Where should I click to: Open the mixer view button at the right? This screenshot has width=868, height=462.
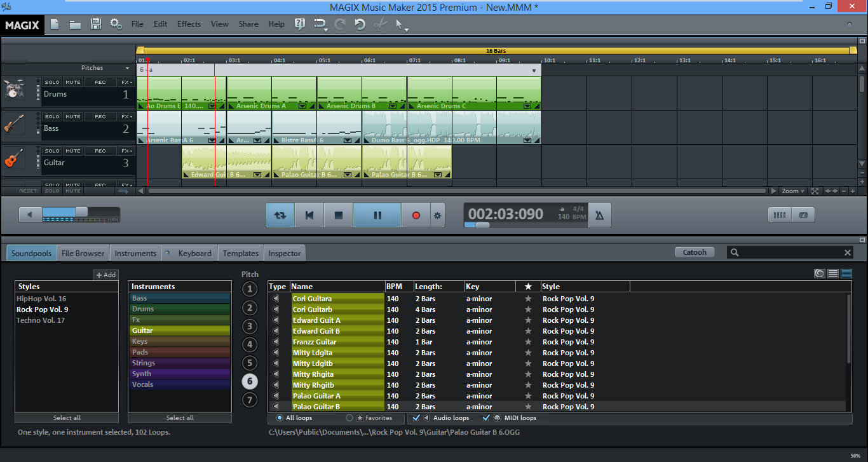pyautogui.click(x=779, y=215)
